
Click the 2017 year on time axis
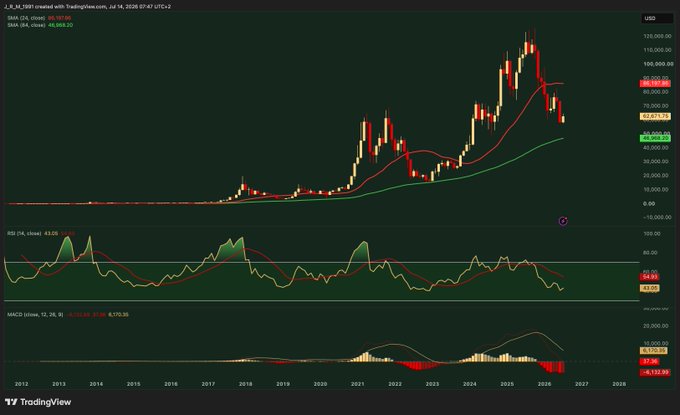(208, 384)
